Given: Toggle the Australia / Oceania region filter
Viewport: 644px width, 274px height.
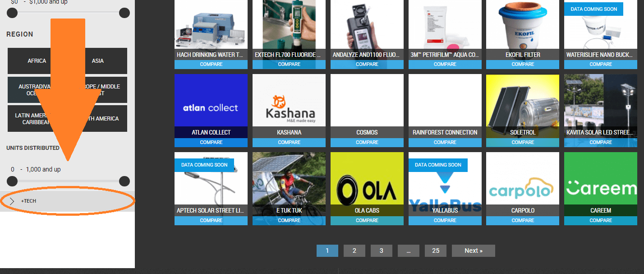Looking at the screenshot, I should [x=37, y=90].
